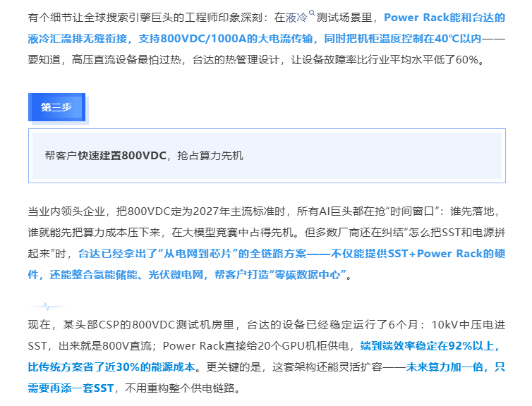
Task: Open the 液冷 hyperlink
Action: pyautogui.click(x=296, y=18)
